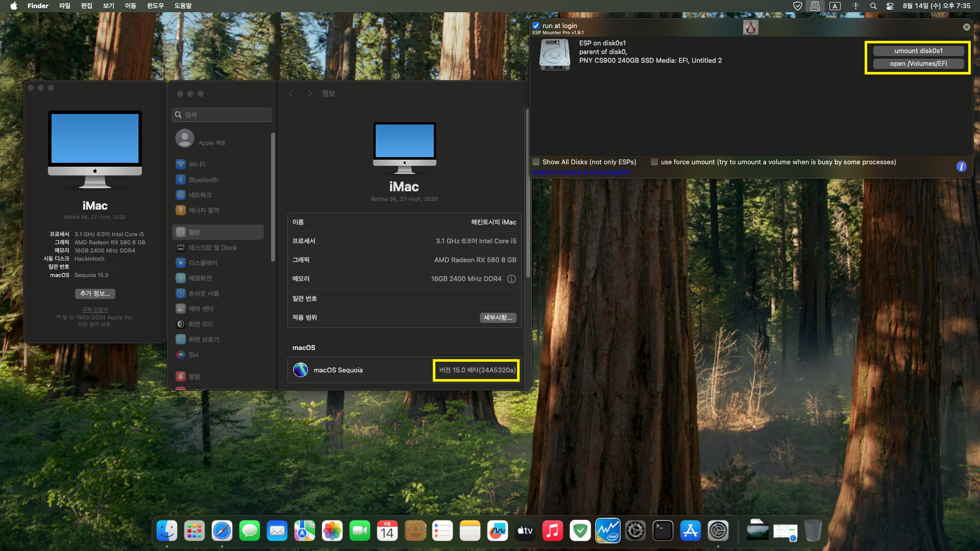Open Photos app in the Dock
The width and height of the screenshot is (980, 551).
[x=332, y=531]
